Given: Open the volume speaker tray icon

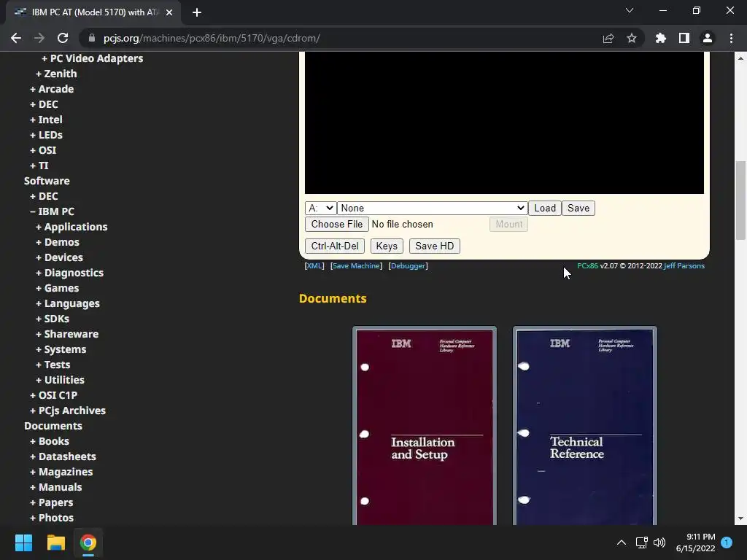Looking at the screenshot, I should [x=659, y=542].
